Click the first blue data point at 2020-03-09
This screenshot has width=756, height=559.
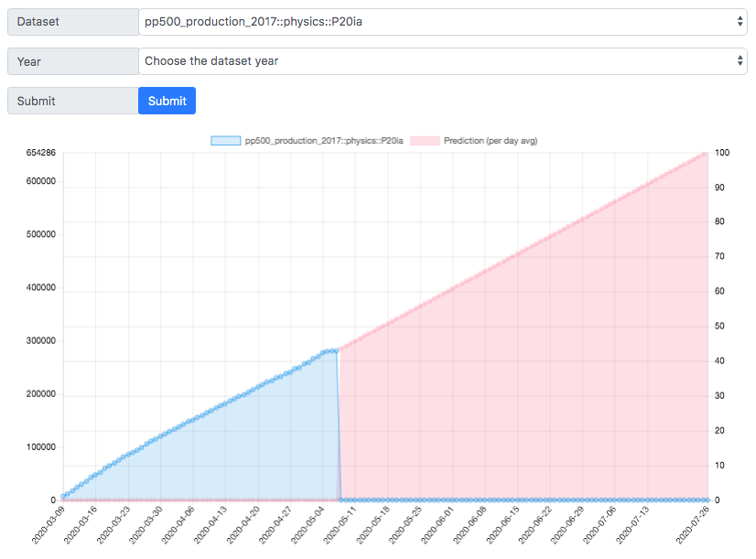tap(63, 497)
